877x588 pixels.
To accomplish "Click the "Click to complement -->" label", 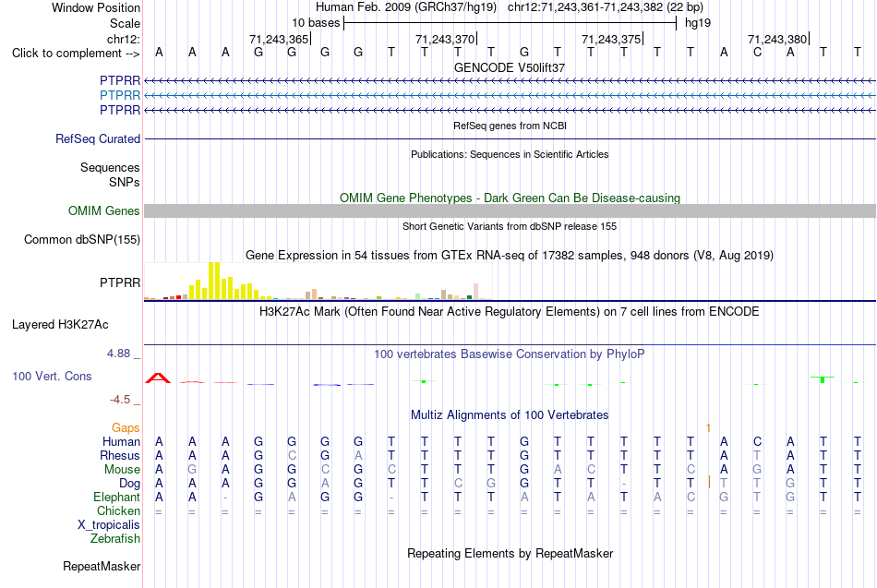I will click(x=76, y=54).
